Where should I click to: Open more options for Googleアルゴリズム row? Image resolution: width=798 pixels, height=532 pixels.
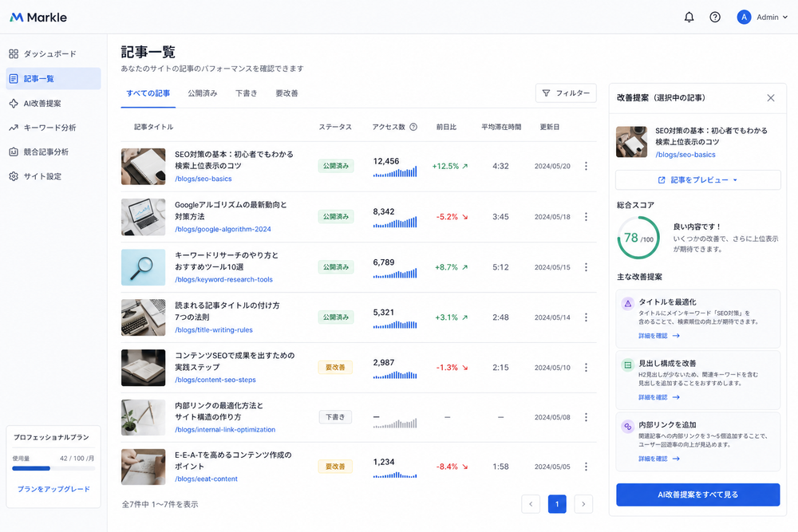(x=587, y=217)
